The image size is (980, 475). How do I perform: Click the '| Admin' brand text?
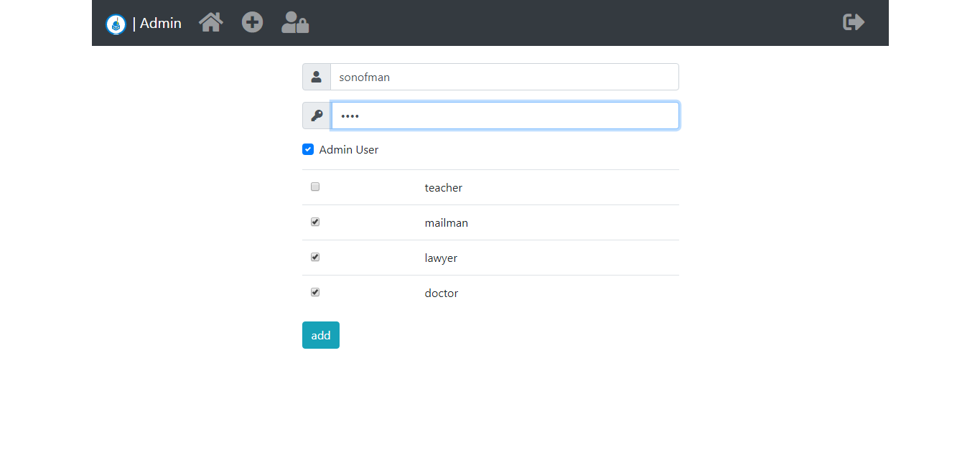(157, 23)
